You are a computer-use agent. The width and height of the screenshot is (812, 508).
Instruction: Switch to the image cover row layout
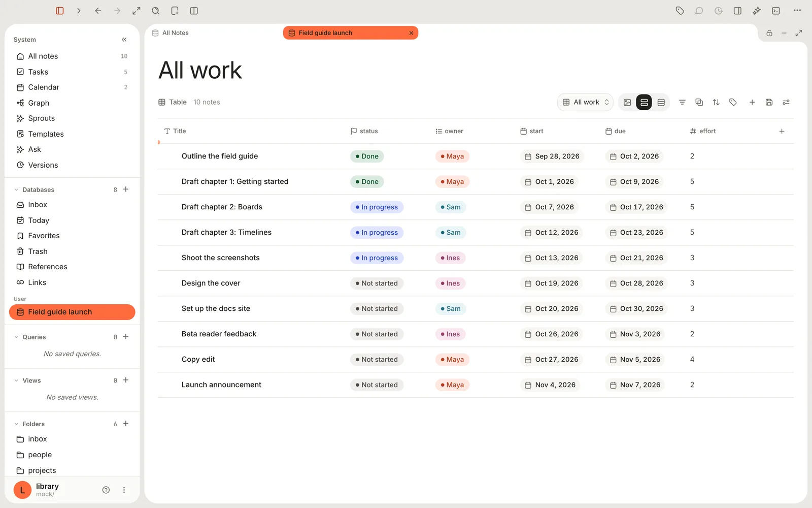(x=627, y=102)
